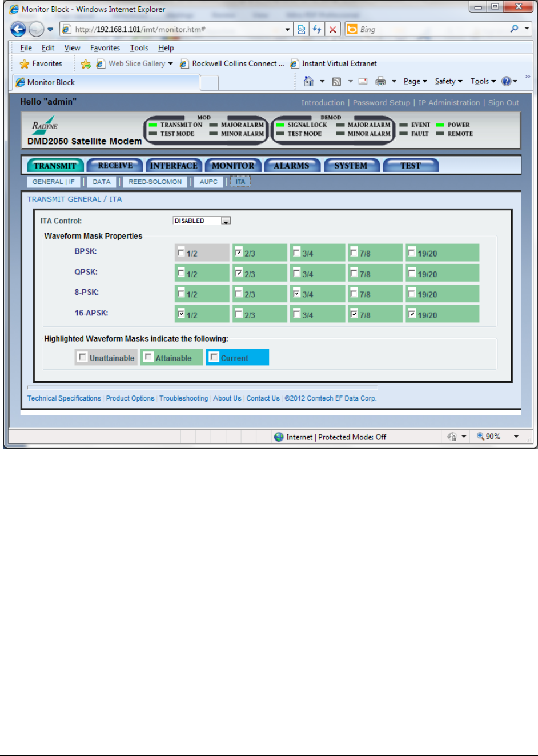Click the Print icon in command bar

pos(380,82)
